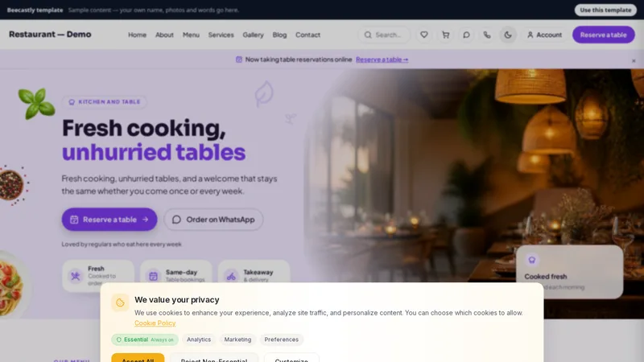Screen dimensions: 644x362
Task: Follow the Reserve a table announcement link
Action: pos(382,60)
